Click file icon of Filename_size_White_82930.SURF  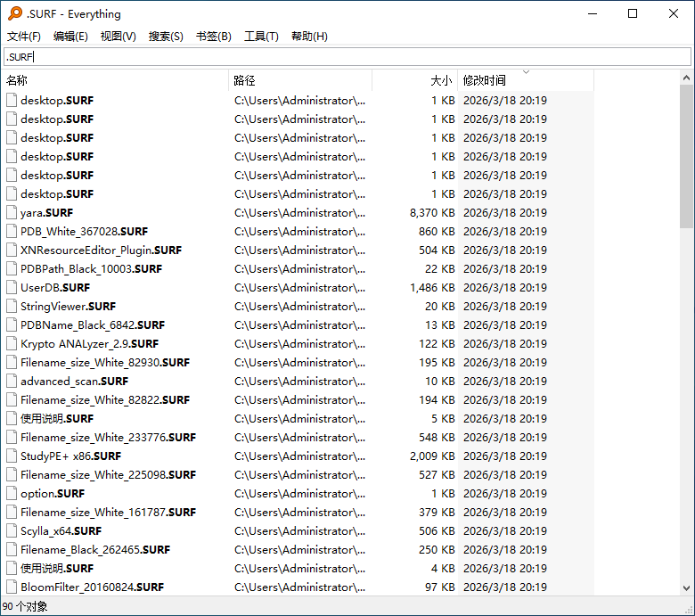coord(12,363)
